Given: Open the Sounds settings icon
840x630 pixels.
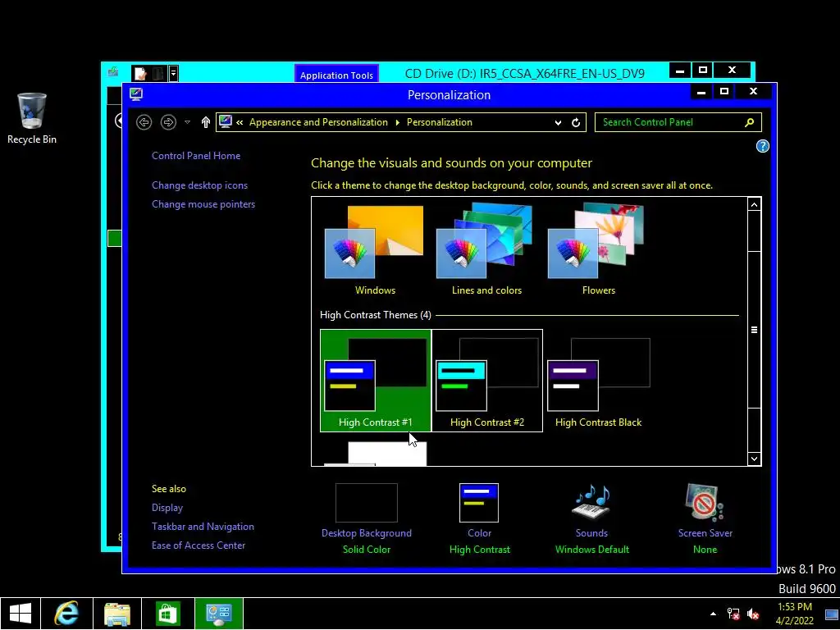Looking at the screenshot, I should point(591,503).
